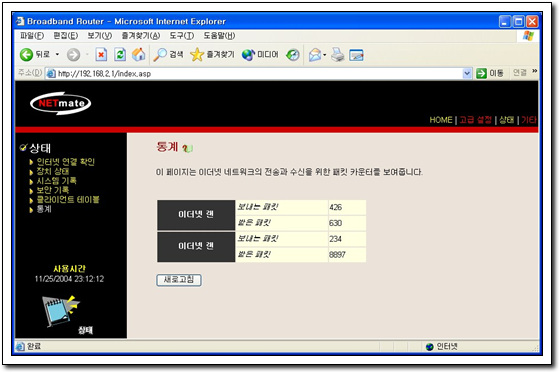Click the help icon beside 통계 heading

tap(188, 148)
